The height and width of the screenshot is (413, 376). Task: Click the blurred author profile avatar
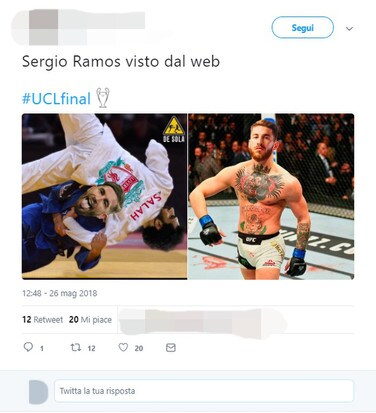click(43, 27)
